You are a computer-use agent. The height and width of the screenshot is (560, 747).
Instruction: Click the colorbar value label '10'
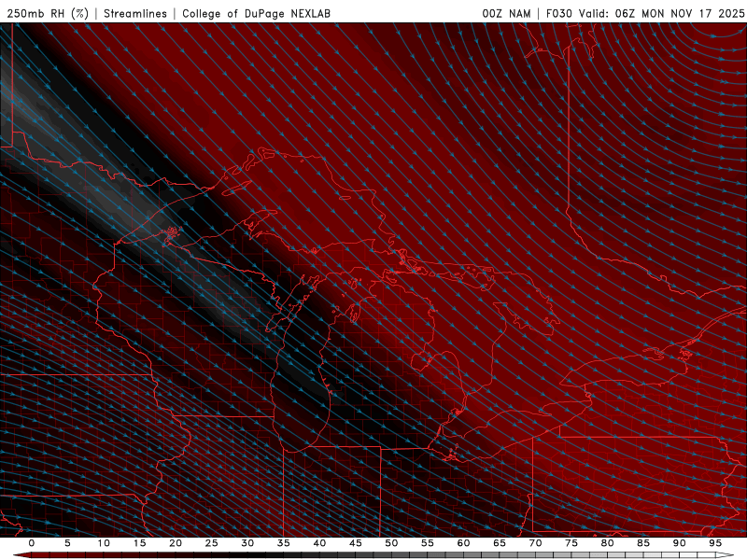pos(104,543)
